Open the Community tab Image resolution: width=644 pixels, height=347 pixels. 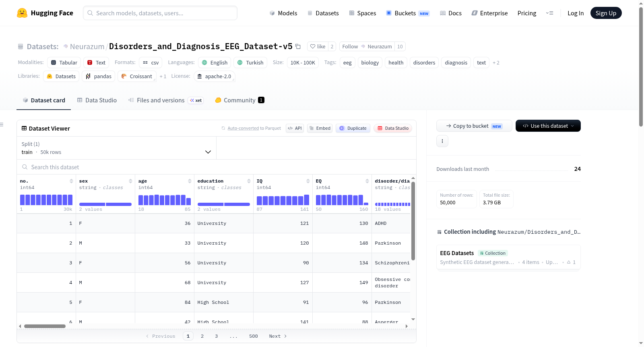pos(240,100)
